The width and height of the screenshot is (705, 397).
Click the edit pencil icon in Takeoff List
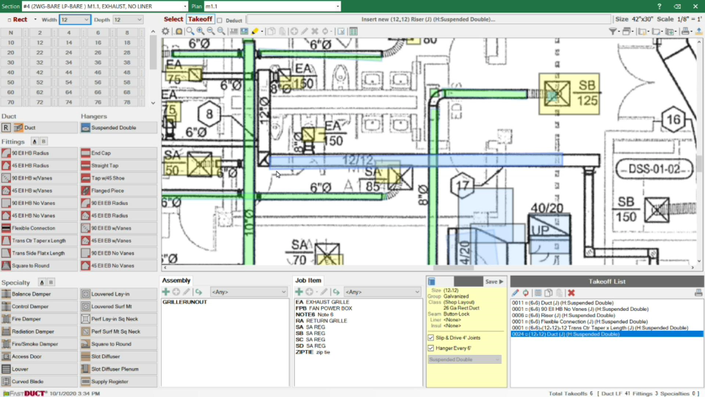pyautogui.click(x=515, y=293)
